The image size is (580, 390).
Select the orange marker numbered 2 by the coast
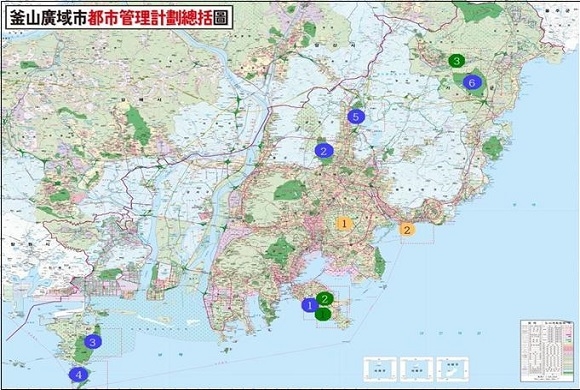pos(407,229)
